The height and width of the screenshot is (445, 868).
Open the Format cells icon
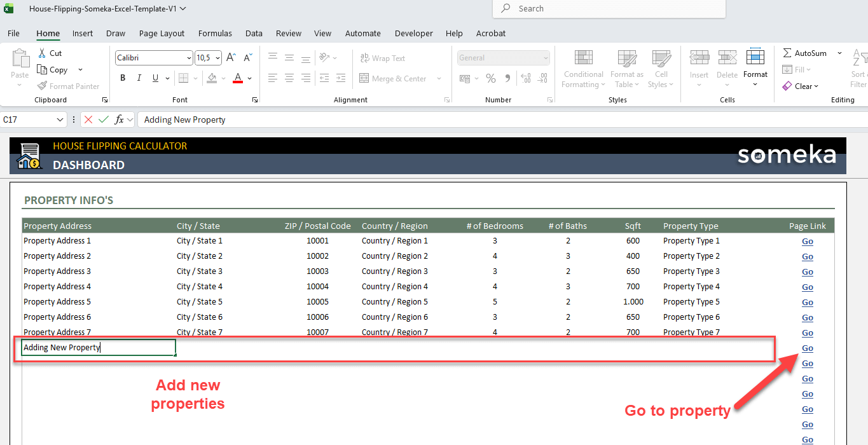coord(755,58)
